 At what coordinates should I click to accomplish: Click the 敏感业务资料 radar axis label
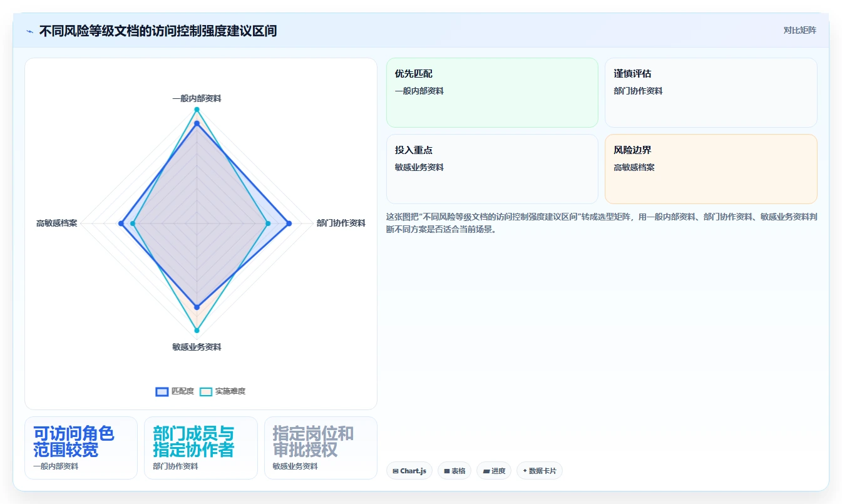(x=197, y=347)
